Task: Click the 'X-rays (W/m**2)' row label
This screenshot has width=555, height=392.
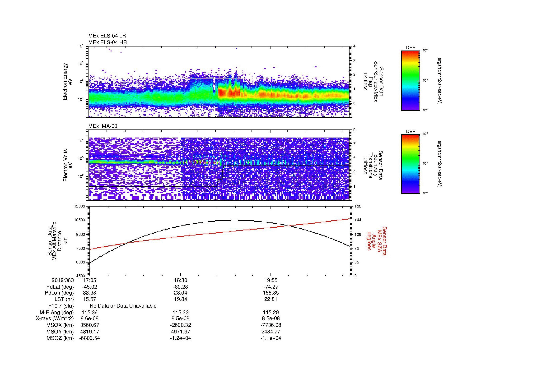Action: point(55,319)
